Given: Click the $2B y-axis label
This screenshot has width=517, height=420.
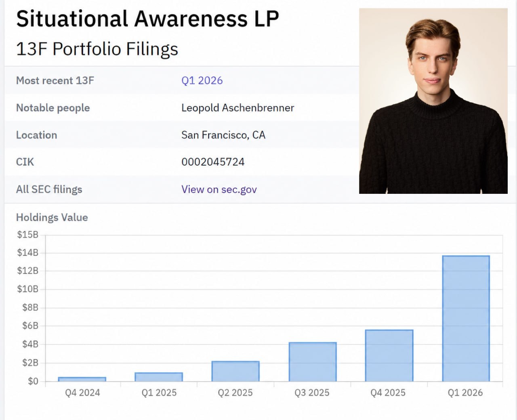Looking at the screenshot, I should coord(30,363).
